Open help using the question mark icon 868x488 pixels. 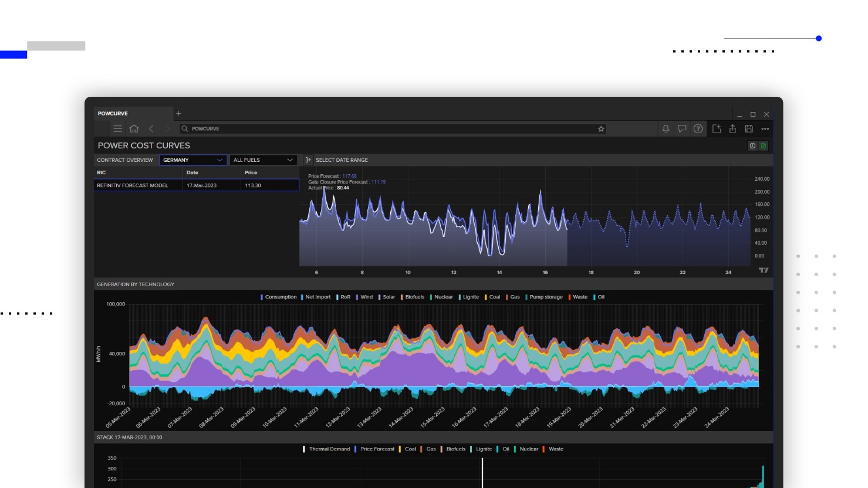click(698, 128)
